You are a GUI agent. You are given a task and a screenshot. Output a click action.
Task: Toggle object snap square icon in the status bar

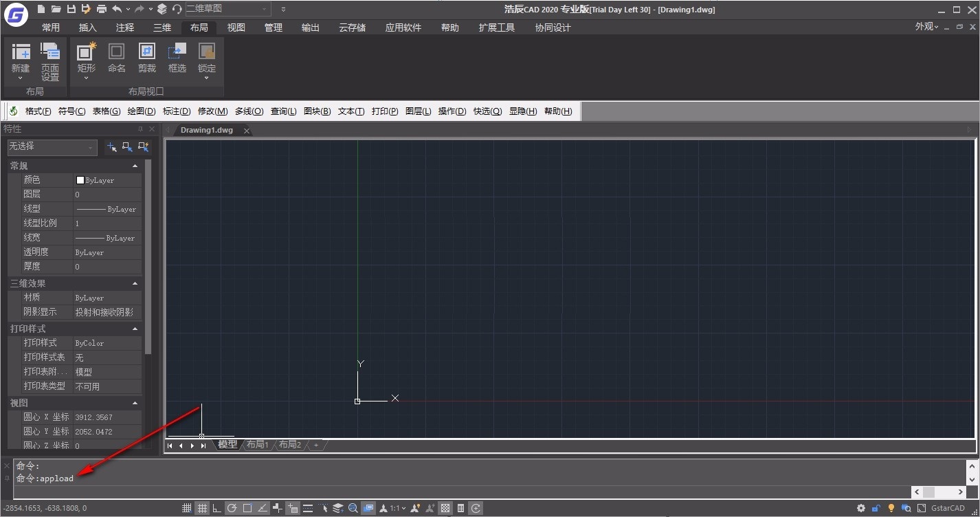point(247,509)
